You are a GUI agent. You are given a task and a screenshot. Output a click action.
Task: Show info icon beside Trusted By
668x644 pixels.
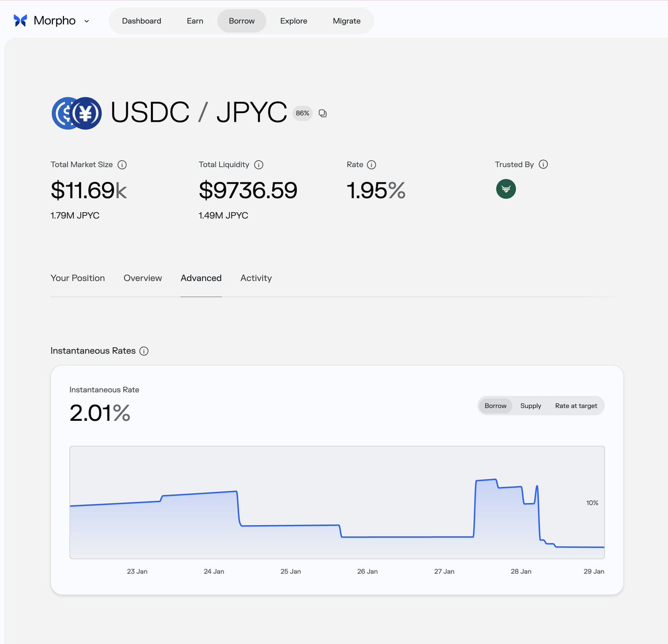pyautogui.click(x=543, y=164)
